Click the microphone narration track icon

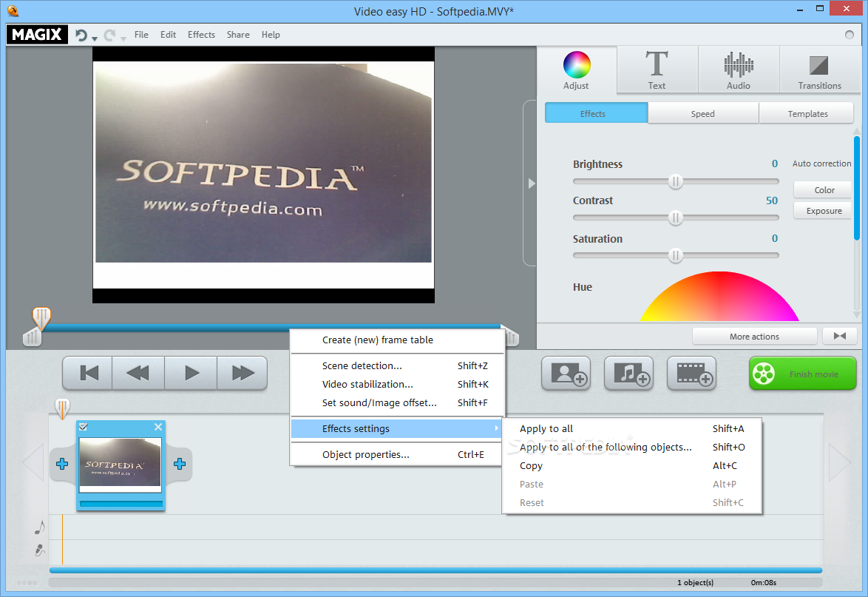tap(39, 550)
